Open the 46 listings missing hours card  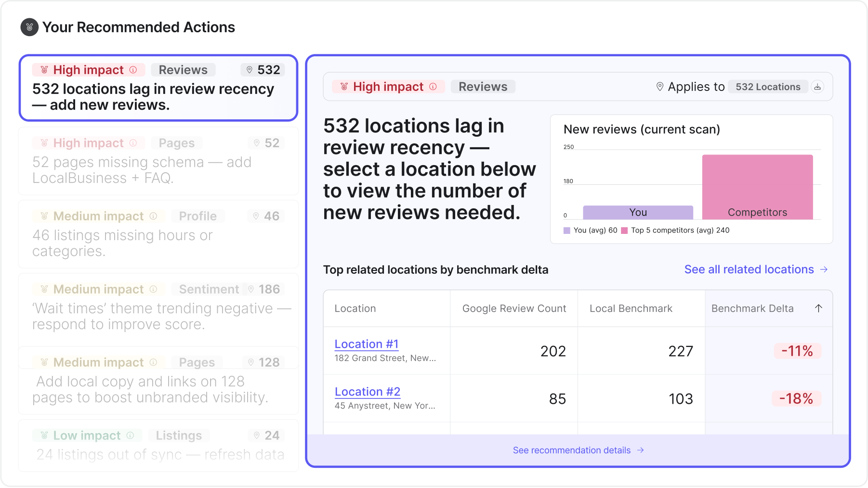(x=158, y=235)
